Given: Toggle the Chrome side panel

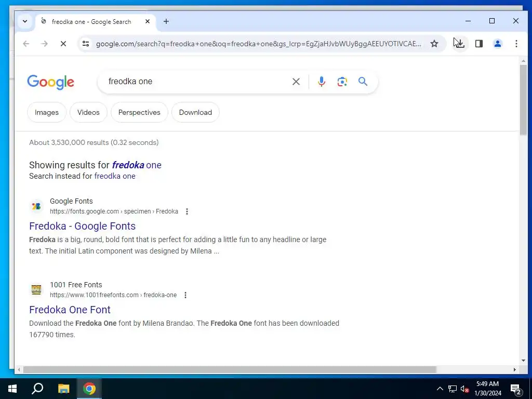Looking at the screenshot, I should (x=478, y=44).
